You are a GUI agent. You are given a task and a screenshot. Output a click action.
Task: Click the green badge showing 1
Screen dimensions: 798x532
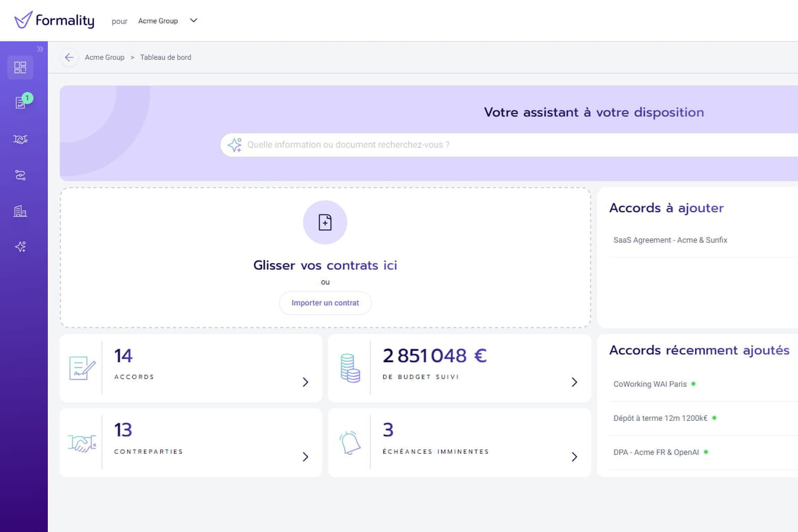point(27,98)
